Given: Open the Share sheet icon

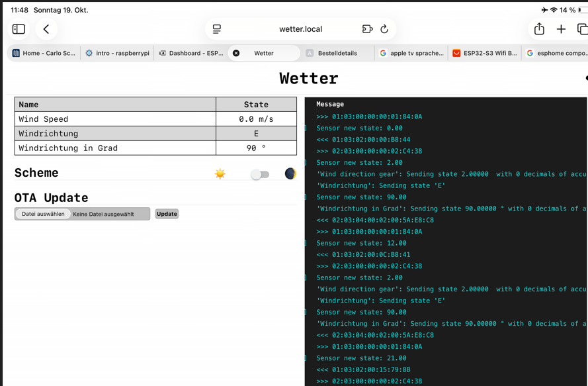Looking at the screenshot, I should (x=539, y=29).
